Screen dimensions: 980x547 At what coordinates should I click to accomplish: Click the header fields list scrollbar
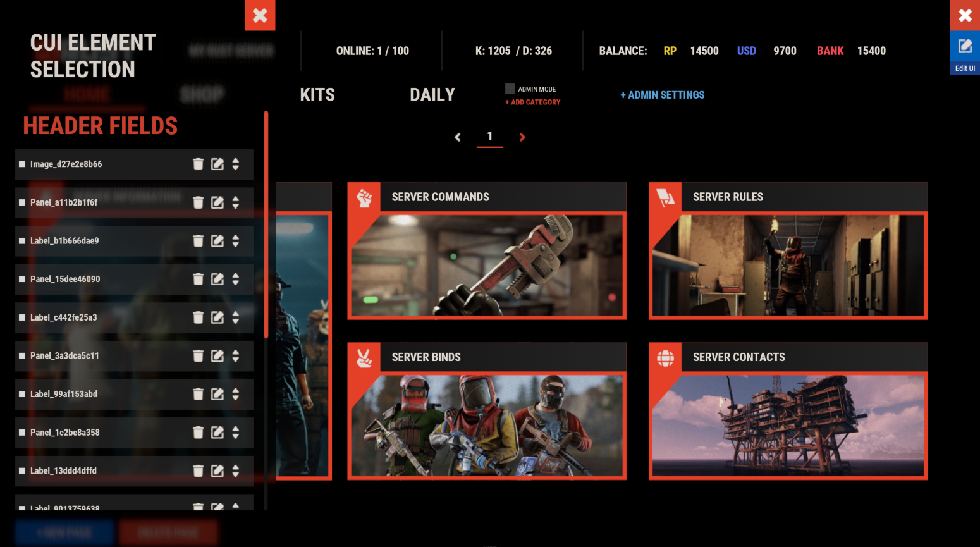tap(266, 224)
